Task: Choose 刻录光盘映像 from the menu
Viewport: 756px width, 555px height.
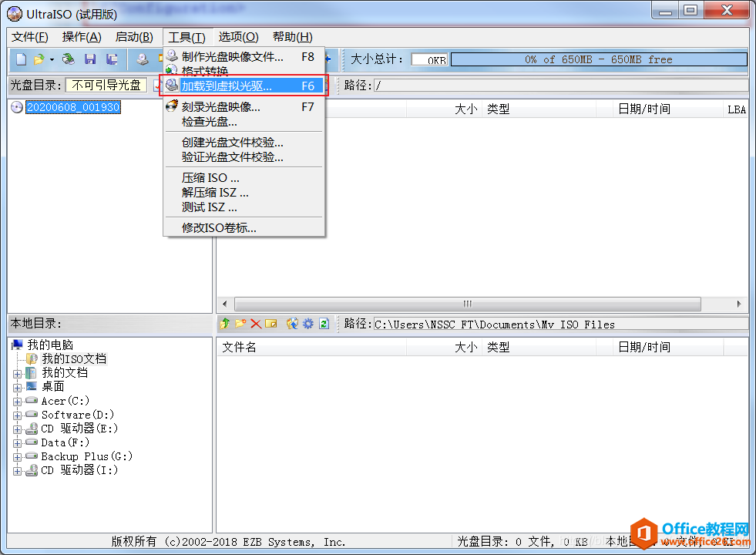Action: click(220, 107)
